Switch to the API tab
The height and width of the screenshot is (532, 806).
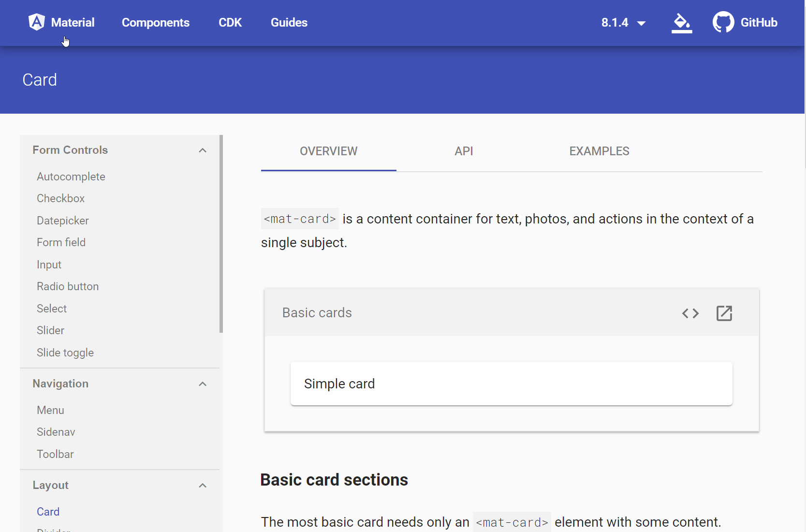(464, 151)
